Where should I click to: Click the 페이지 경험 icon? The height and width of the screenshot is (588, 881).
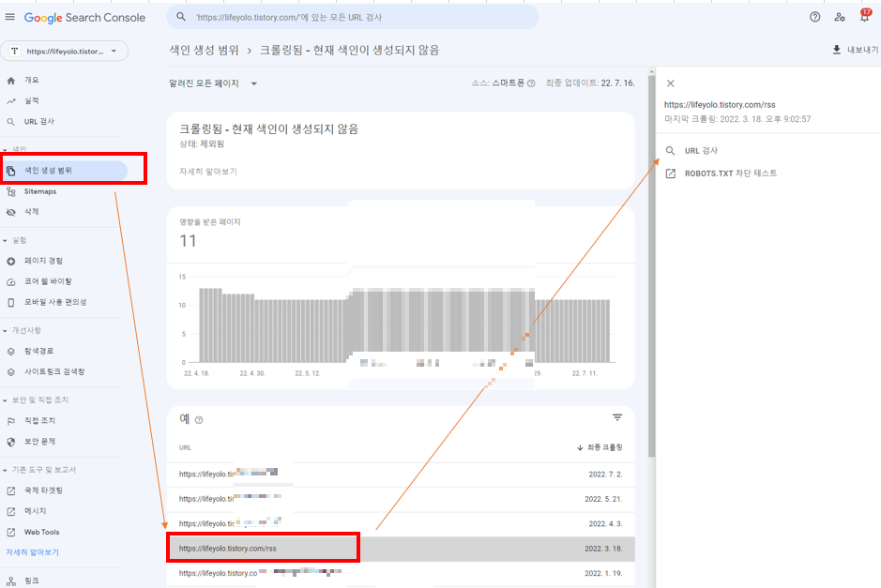tap(10, 261)
